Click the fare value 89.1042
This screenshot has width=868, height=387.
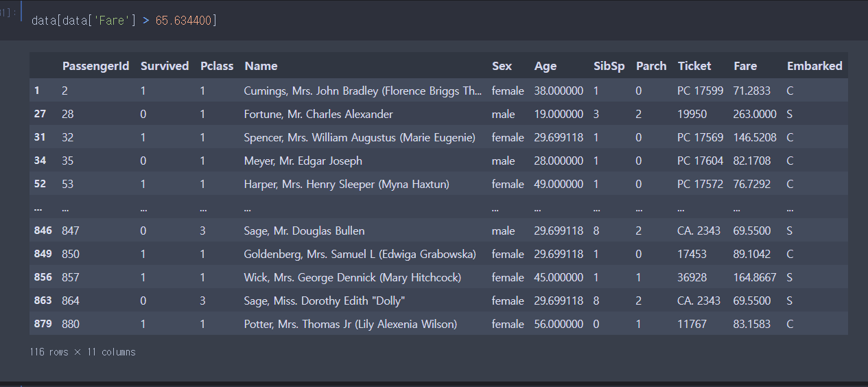751,254
